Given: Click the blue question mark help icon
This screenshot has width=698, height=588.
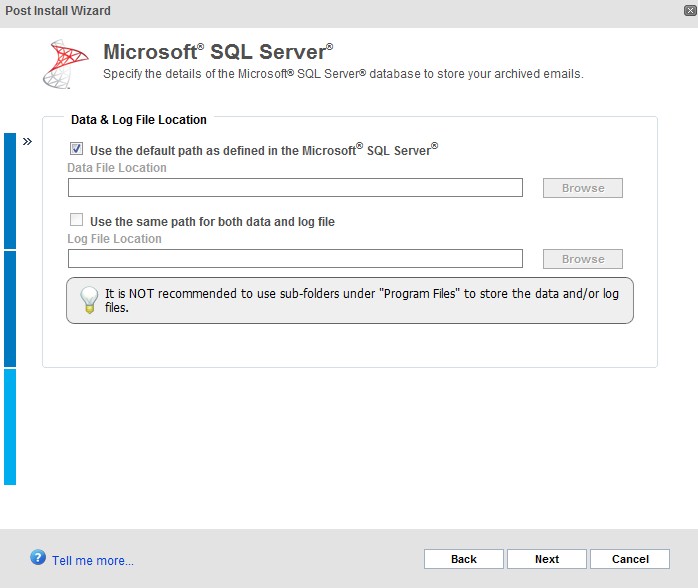Looking at the screenshot, I should (38, 557).
